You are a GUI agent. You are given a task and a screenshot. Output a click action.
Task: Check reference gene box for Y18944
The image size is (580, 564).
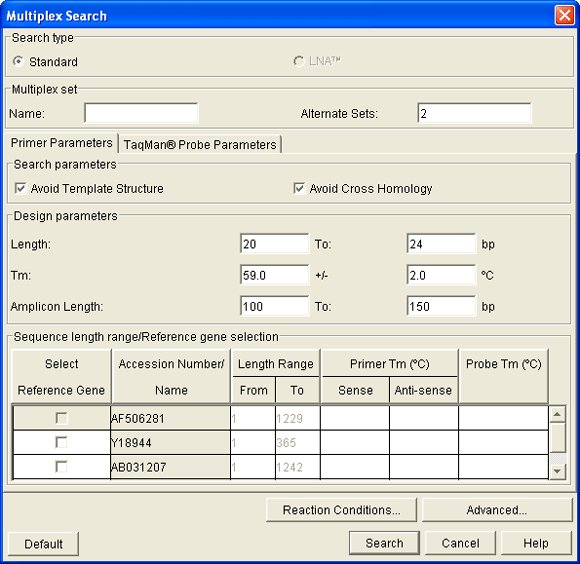coord(61,442)
